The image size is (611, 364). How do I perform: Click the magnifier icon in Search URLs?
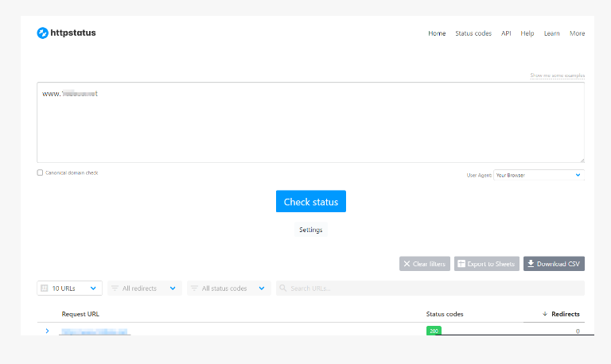pyautogui.click(x=283, y=288)
